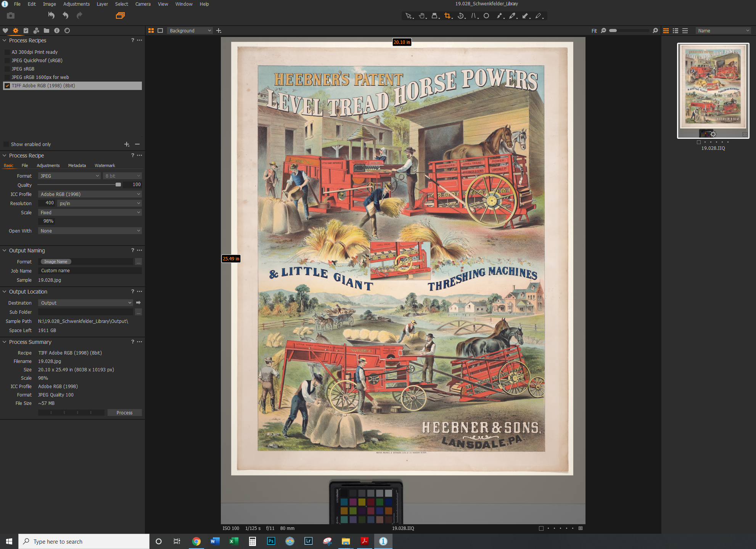Open the Destination Output dropdown
756x549 pixels.
[x=85, y=303]
